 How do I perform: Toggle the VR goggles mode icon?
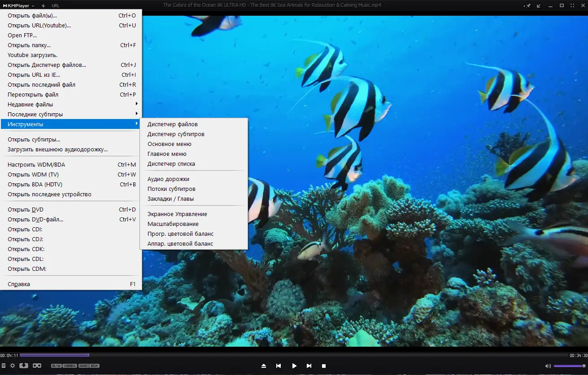[37, 366]
